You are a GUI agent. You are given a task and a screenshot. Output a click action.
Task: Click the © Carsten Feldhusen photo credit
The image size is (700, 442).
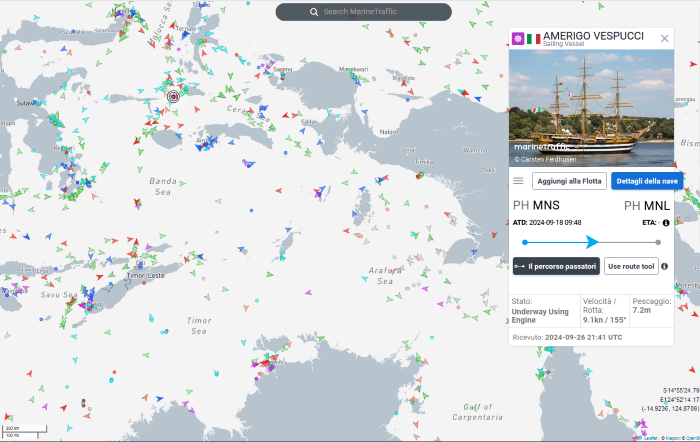click(x=545, y=159)
